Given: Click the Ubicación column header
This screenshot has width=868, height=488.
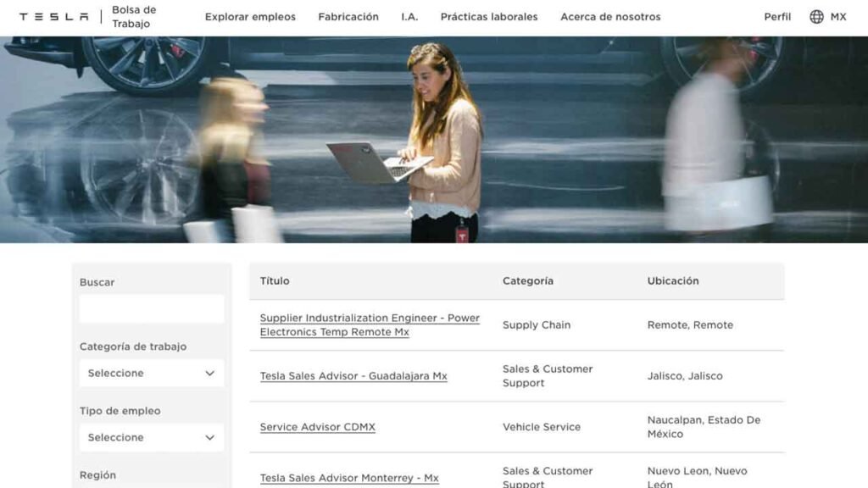Looking at the screenshot, I should (x=673, y=281).
